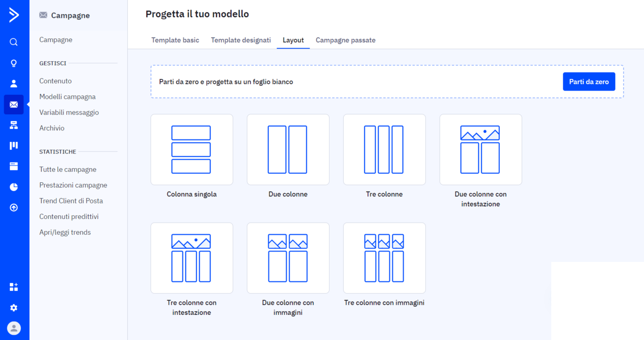Switch to the Template basic tab

(175, 40)
